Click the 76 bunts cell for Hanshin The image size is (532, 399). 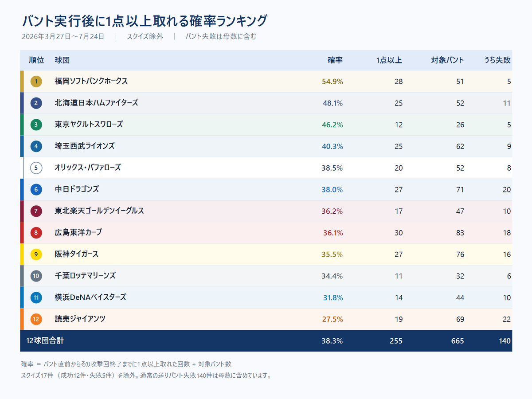click(x=460, y=254)
